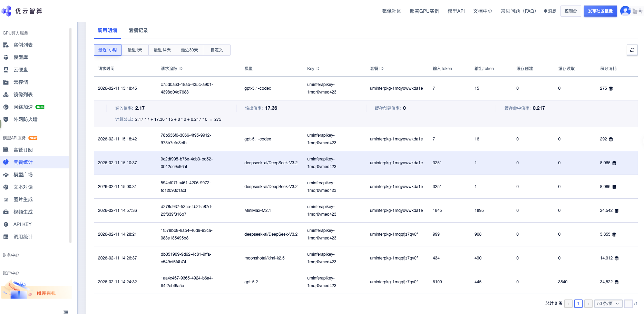Open the 实例列表 sidebar icon
Image resolution: width=644 pixels, height=314 pixels.
pyautogui.click(x=6, y=45)
